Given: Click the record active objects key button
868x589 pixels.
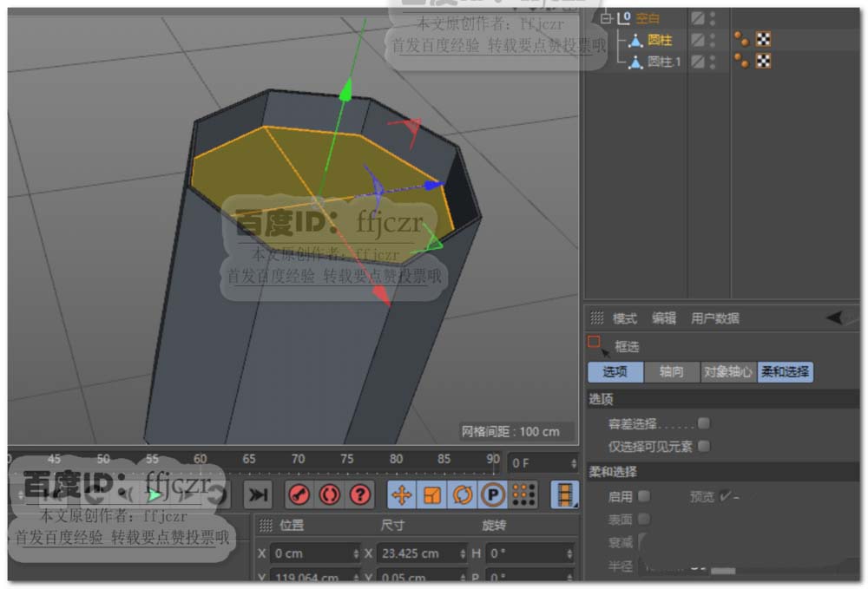Looking at the screenshot, I should pos(299,494).
